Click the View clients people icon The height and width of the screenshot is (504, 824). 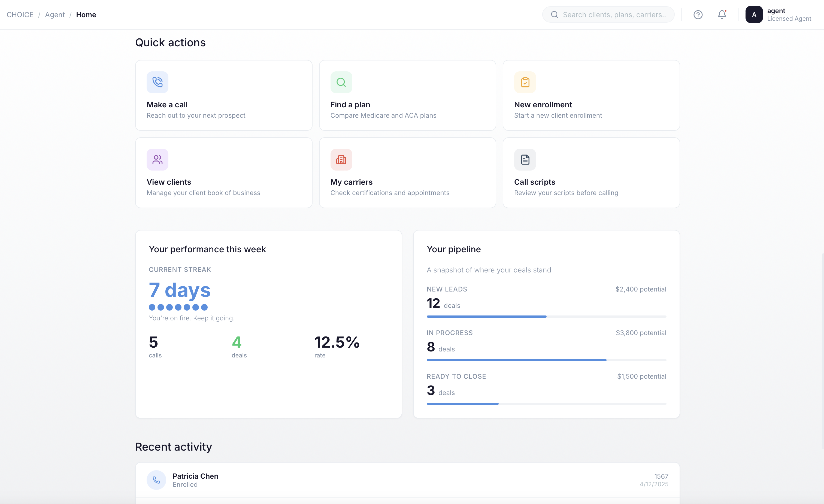157,160
